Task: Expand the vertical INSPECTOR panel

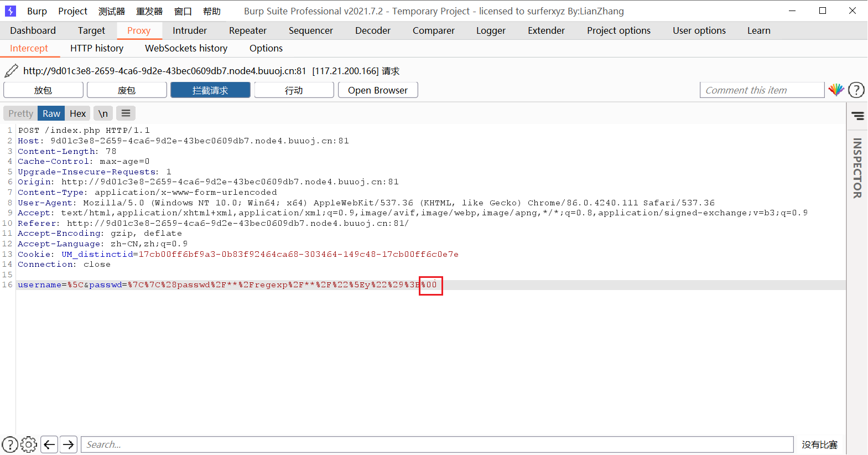Action: pos(857,168)
